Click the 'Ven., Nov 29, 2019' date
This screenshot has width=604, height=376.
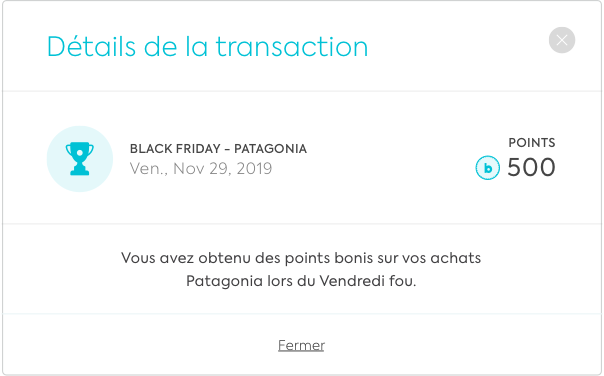201,169
